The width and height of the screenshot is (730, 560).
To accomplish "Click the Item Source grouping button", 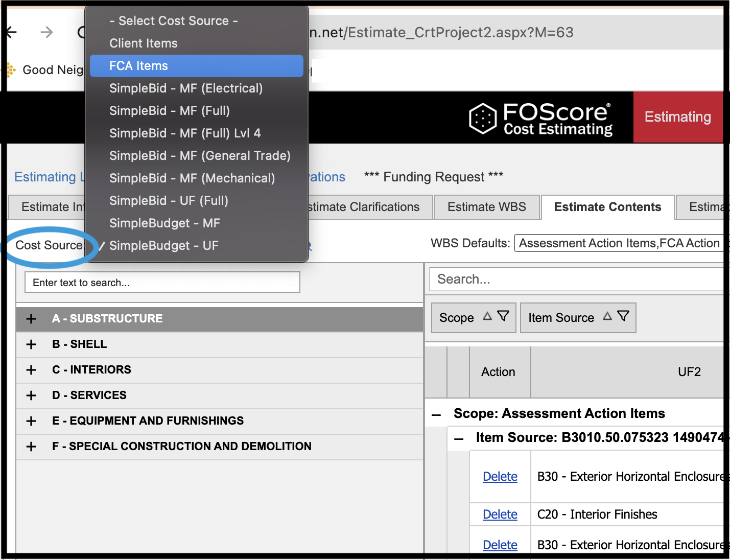I will tap(578, 318).
